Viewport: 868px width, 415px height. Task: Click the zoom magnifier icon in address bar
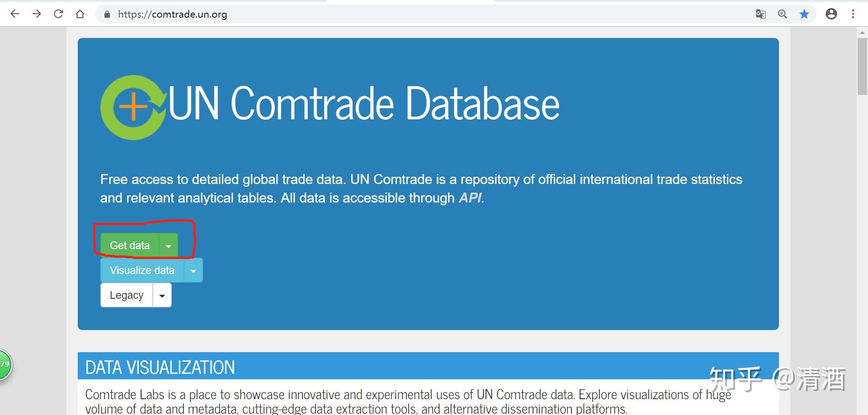click(x=782, y=14)
